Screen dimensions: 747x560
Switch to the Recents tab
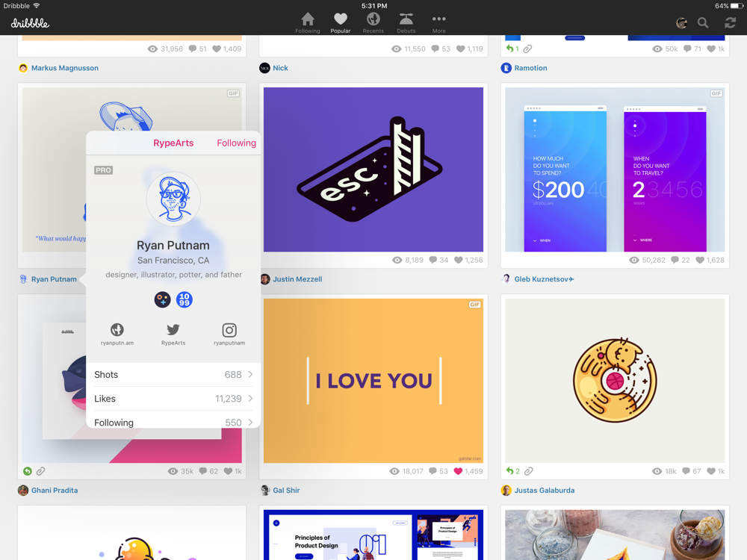pyautogui.click(x=373, y=22)
